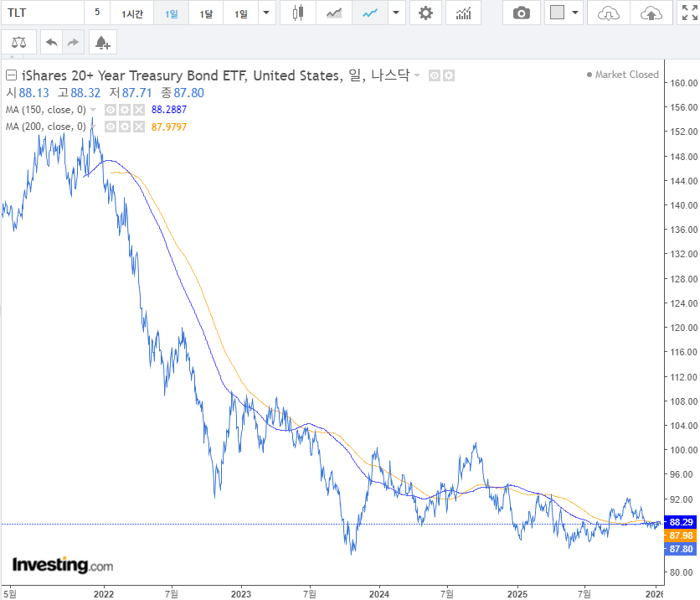Select chart layout square button
This screenshot has width=700, height=600.
tap(557, 13)
